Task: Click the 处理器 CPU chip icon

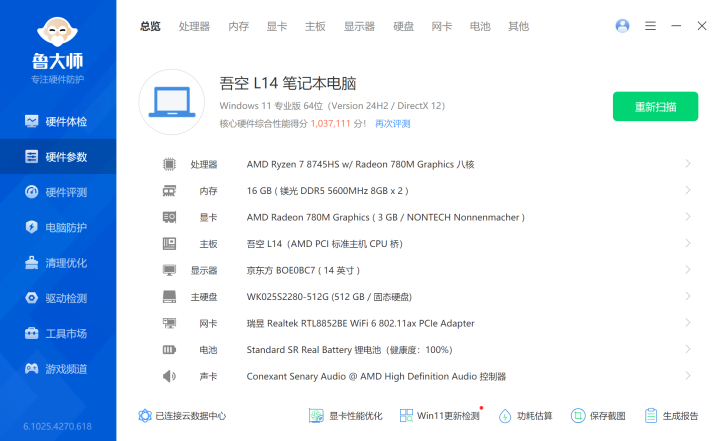Action: point(169,164)
